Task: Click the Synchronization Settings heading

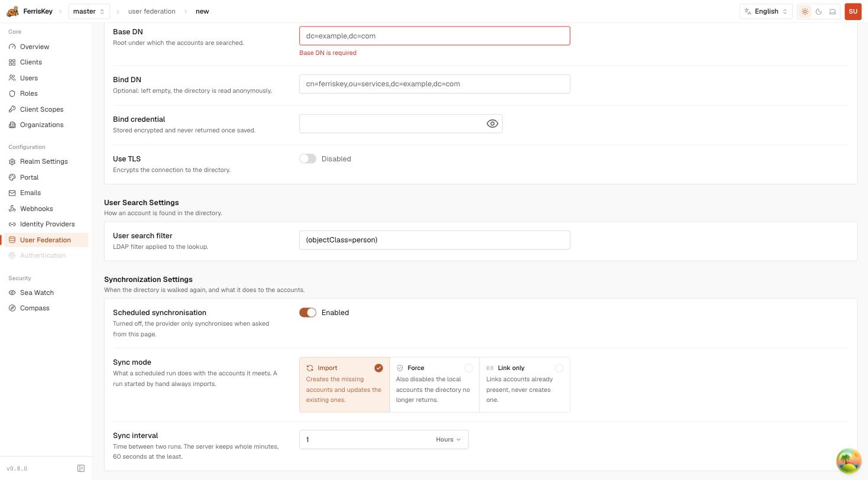Action: point(148,279)
